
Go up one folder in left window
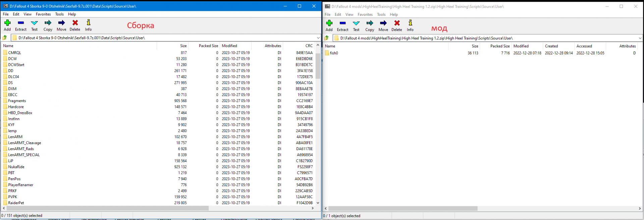pyautogui.click(x=5, y=38)
